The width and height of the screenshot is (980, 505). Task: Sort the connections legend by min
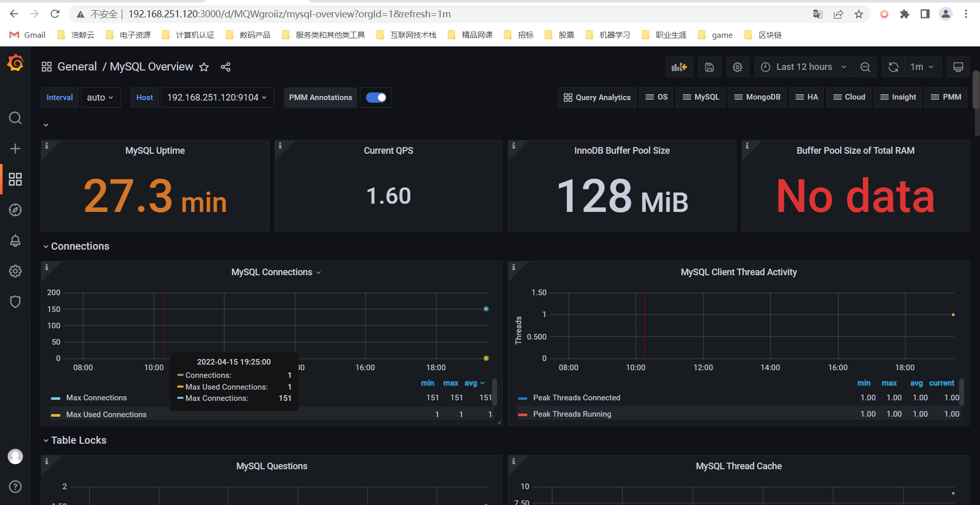(428, 383)
